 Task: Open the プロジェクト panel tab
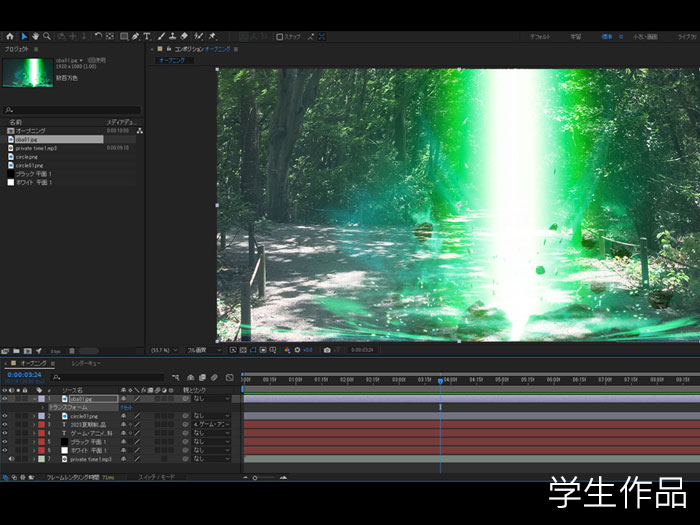(x=16, y=48)
